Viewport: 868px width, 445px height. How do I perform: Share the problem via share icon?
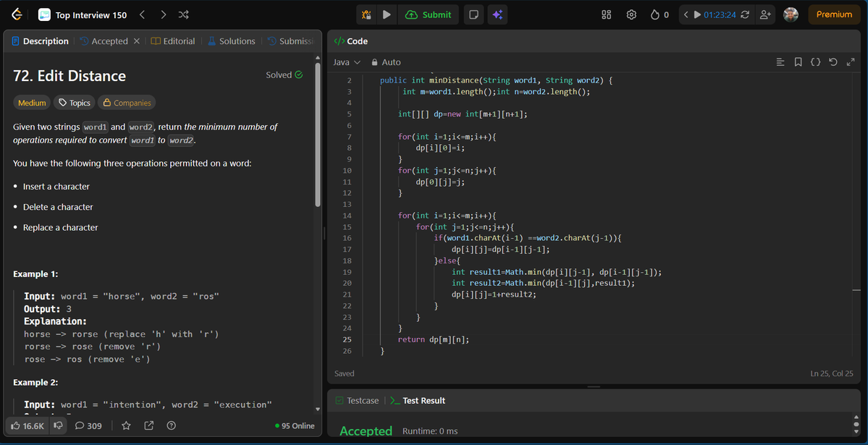[x=149, y=425]
